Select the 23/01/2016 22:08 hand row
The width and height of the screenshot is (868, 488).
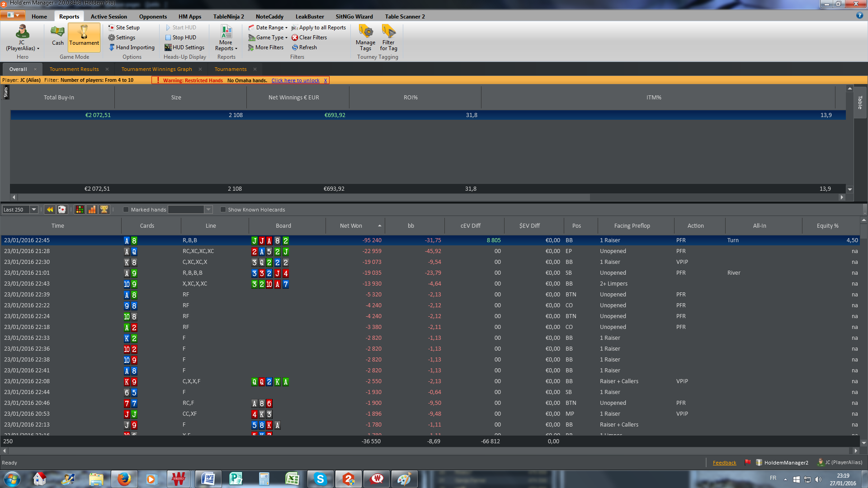(x=429, y=381)
